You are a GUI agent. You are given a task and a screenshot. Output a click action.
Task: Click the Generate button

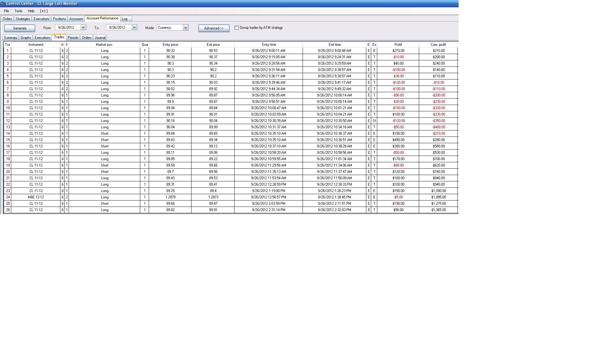[x=20, y=28]
